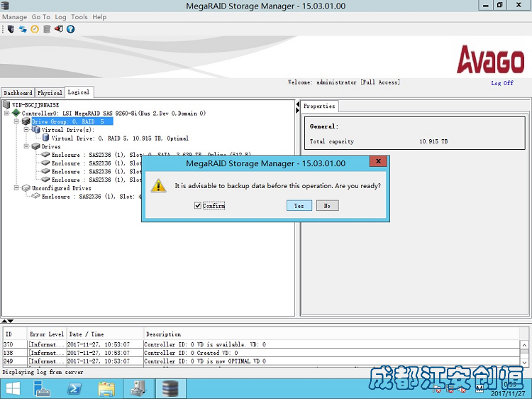This screenshot has height=399, width=532.
Task: Open the Tools menu
Action: pos(79,17)
